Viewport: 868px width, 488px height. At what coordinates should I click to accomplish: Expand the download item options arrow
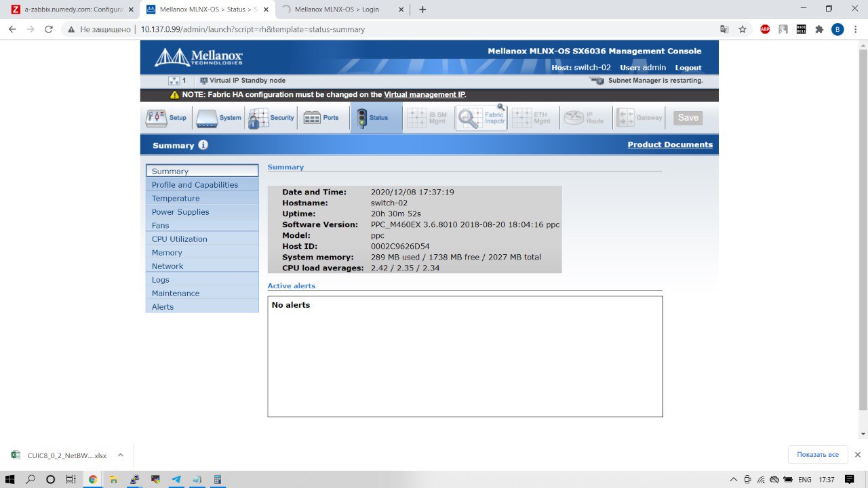[120, 455]
